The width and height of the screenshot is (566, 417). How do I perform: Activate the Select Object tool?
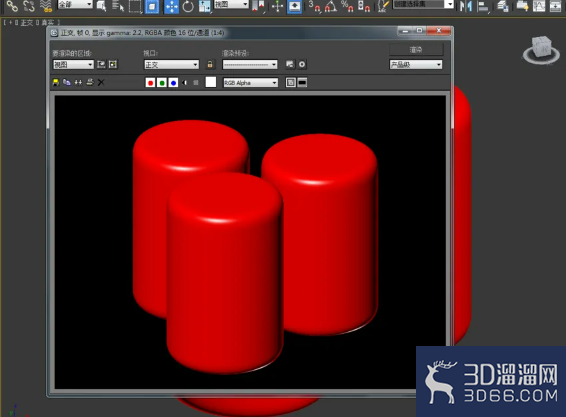pyautogui.click(x=101, y=6)
